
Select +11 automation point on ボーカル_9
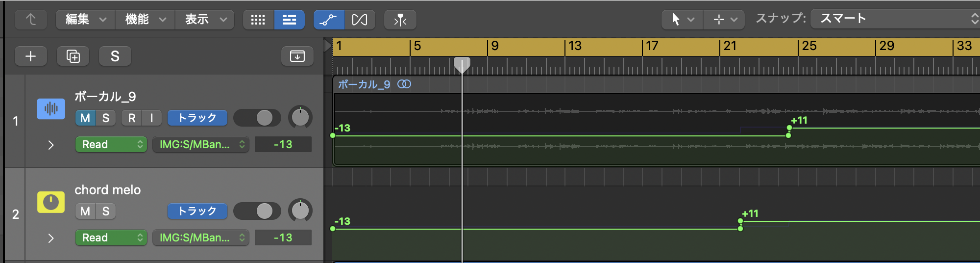[x=789, y=128]
